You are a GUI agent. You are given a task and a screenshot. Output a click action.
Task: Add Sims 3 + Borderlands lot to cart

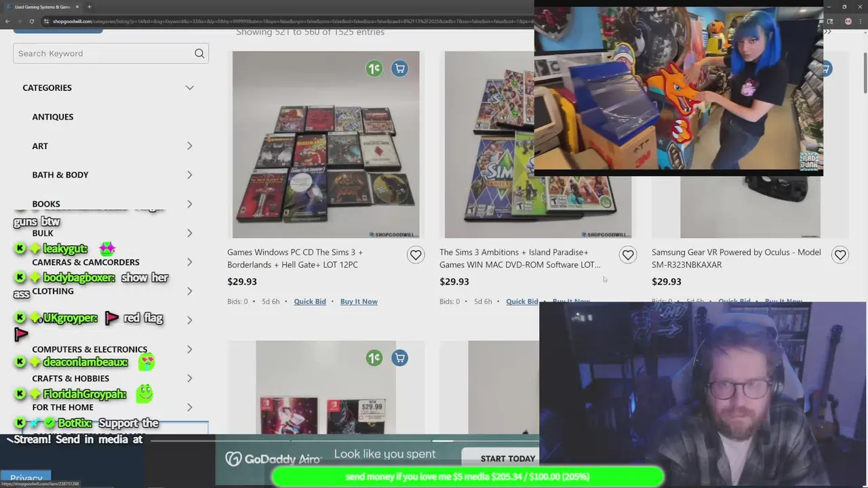click(x=399, y=68)
